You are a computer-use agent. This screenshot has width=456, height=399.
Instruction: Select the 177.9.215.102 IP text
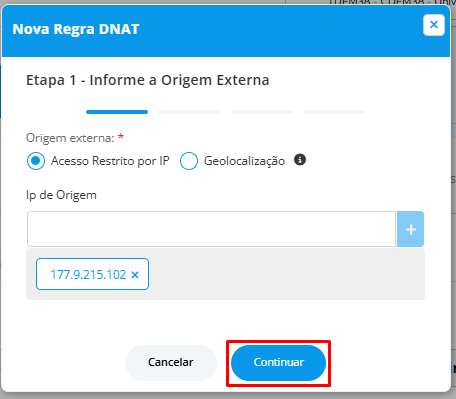point(88,275)
